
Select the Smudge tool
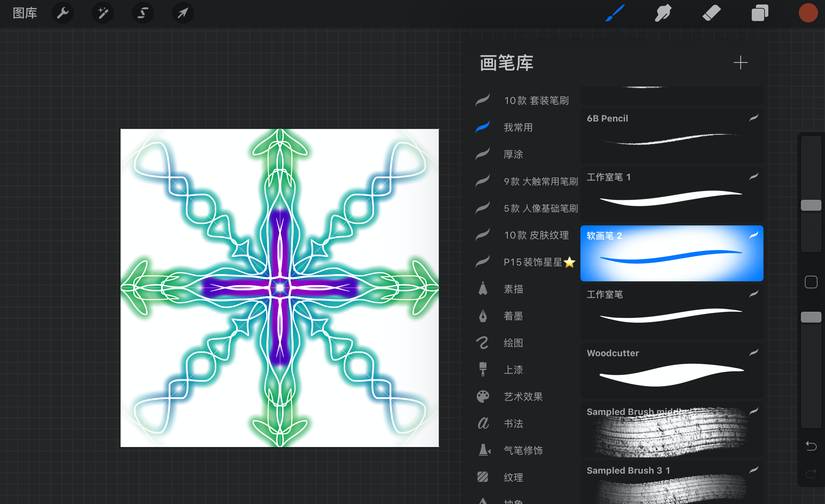663,13
